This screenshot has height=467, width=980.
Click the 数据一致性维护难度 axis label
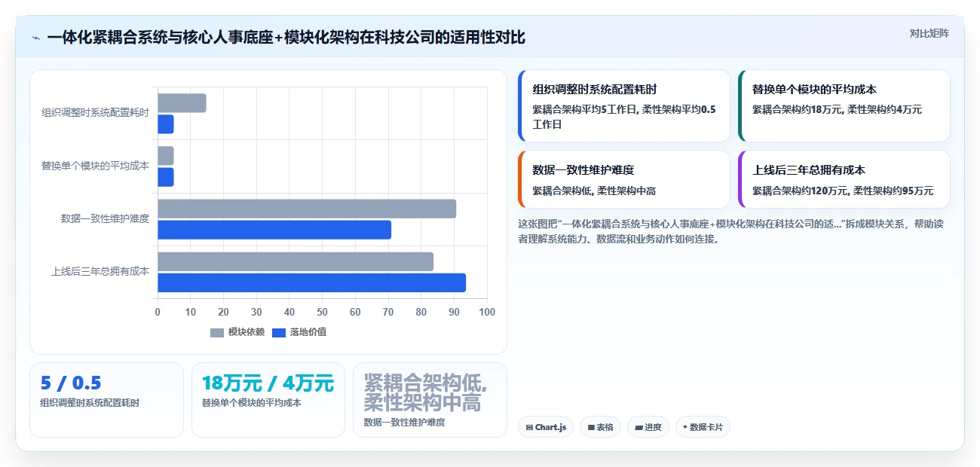(x=105, y=218)
